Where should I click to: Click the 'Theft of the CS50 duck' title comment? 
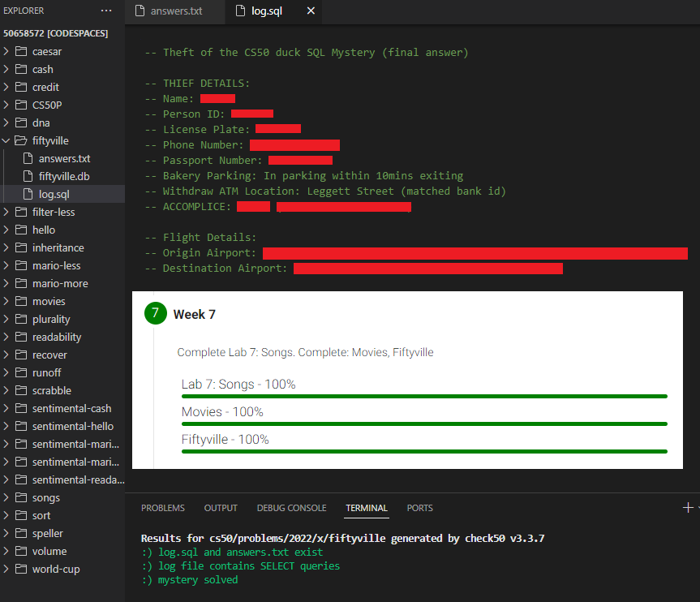pyautogui.click(x=307, y=53)
